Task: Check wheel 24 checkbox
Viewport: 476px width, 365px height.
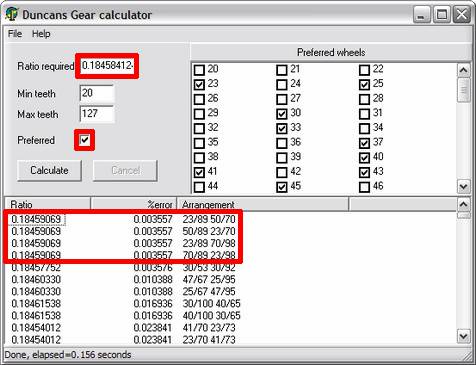Action: (x=282, y=85)
